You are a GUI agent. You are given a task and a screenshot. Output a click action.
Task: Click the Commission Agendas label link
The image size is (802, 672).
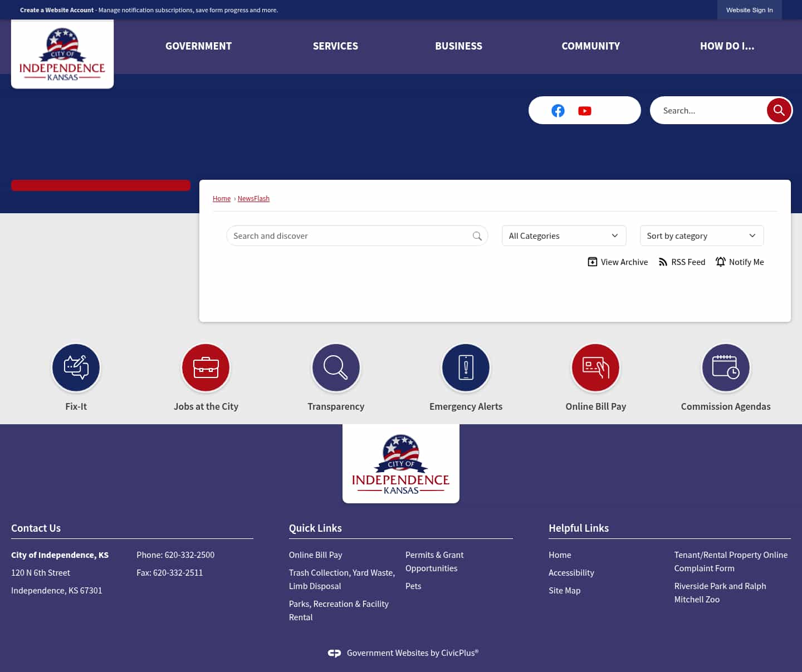pyautogui.click(x=726, y=406)
